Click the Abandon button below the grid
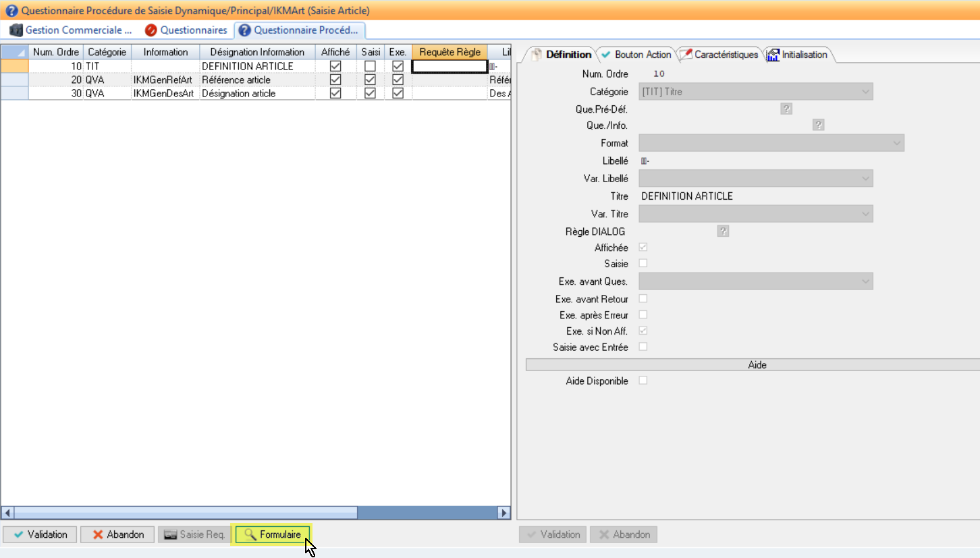This screenshot has height=558, width=980. [x=118, y=534]
